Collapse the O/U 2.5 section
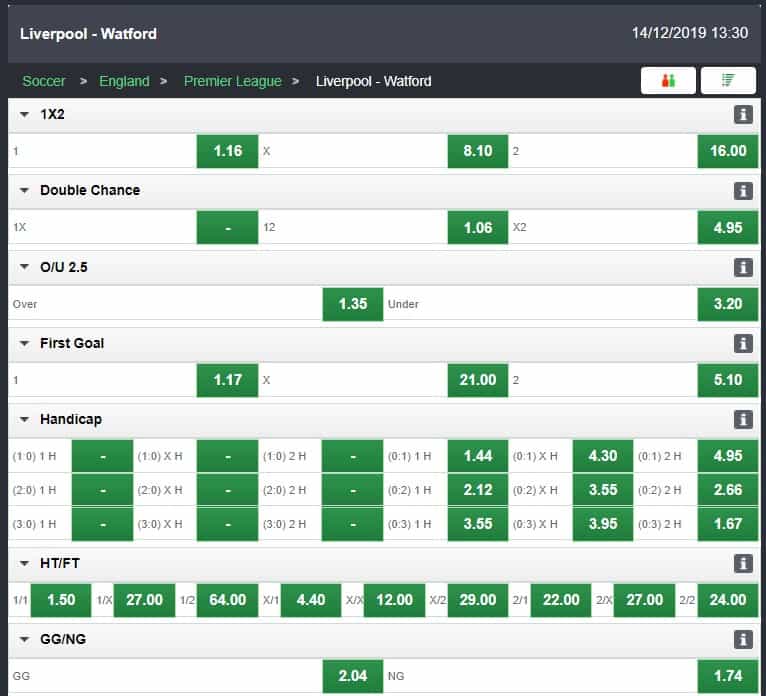Image resolution: width=766 pixels, height=696 pixels. [24, 267]
